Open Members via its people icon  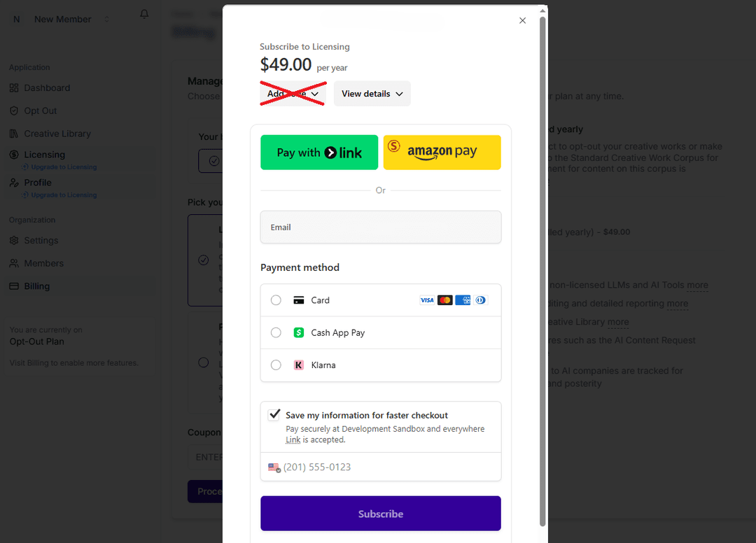(15, 263)
